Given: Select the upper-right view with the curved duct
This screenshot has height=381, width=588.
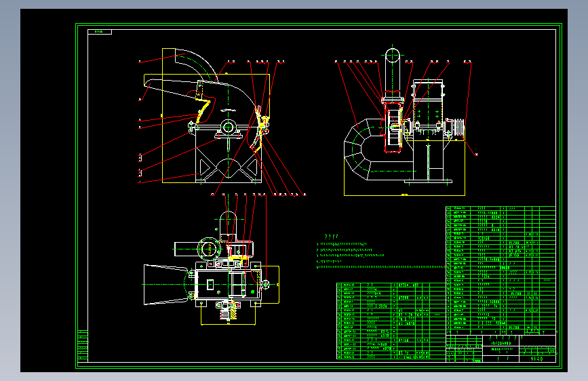Looking at the screenshot, I should coord(406,120).
